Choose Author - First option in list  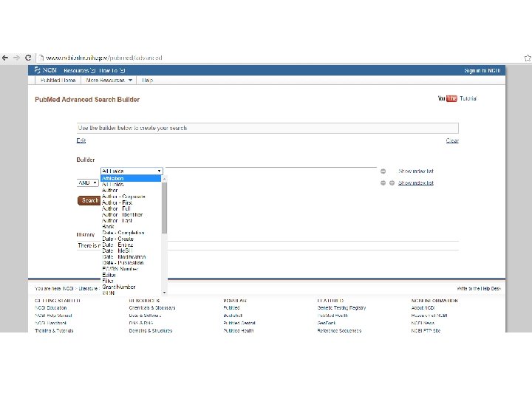tap(117, 202)
